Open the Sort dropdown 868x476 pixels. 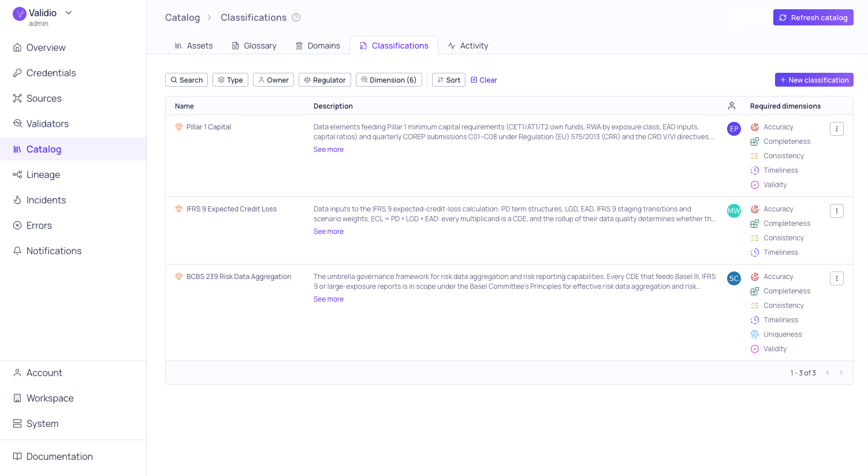tap(449, 80)
